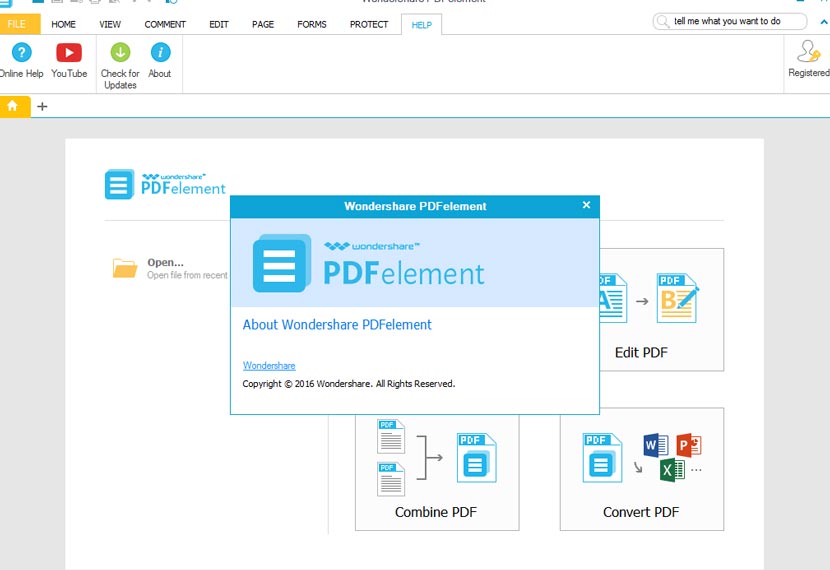Image resolution: width=830 pixels, height=570 pixels.
Task: Open the YouTube channel icon
Action: (x=69, y=52)
